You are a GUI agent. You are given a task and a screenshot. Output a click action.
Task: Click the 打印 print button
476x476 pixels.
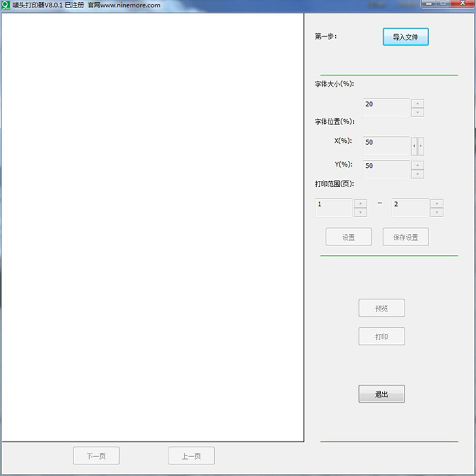click(x=381, y=336)
